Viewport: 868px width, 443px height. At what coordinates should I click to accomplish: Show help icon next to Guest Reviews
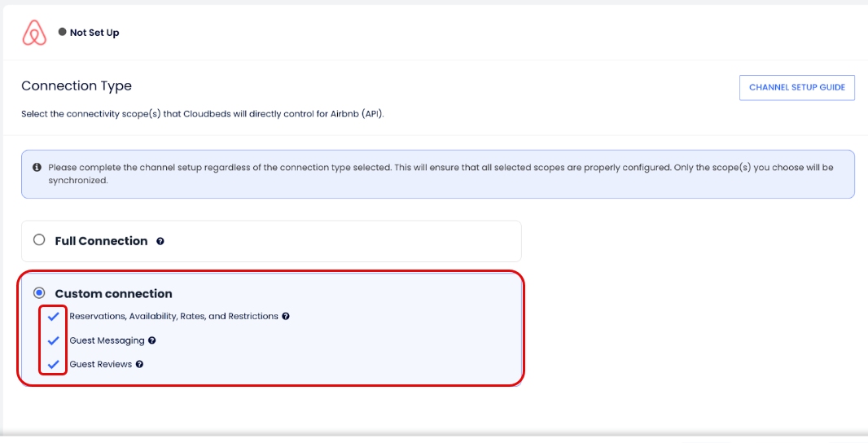[x=139, y=364]
